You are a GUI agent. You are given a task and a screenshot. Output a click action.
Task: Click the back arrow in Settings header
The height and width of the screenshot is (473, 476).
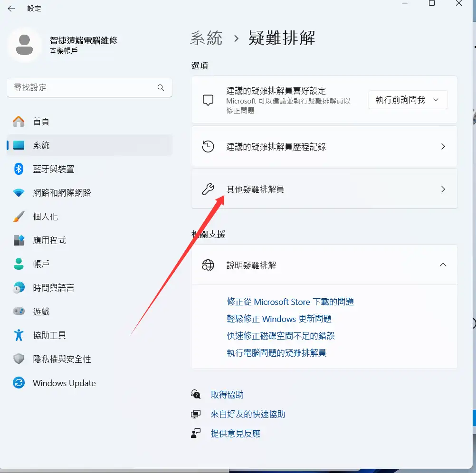(x=11, y=9)
